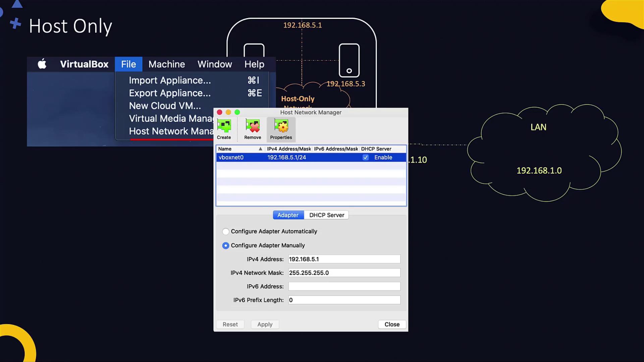This screenshot has height=362, width=644.
Task: Click the green zoom window dot
Action: coord(237,112)
